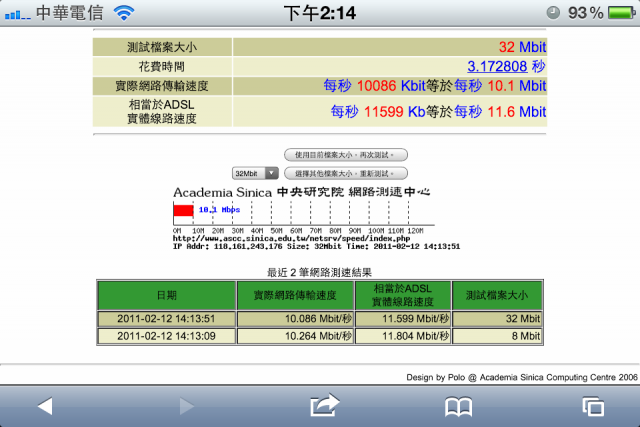Click the 10.086 Mbit/秒 cell
This screenshot has height=427, width=640.
pos(295,319)
